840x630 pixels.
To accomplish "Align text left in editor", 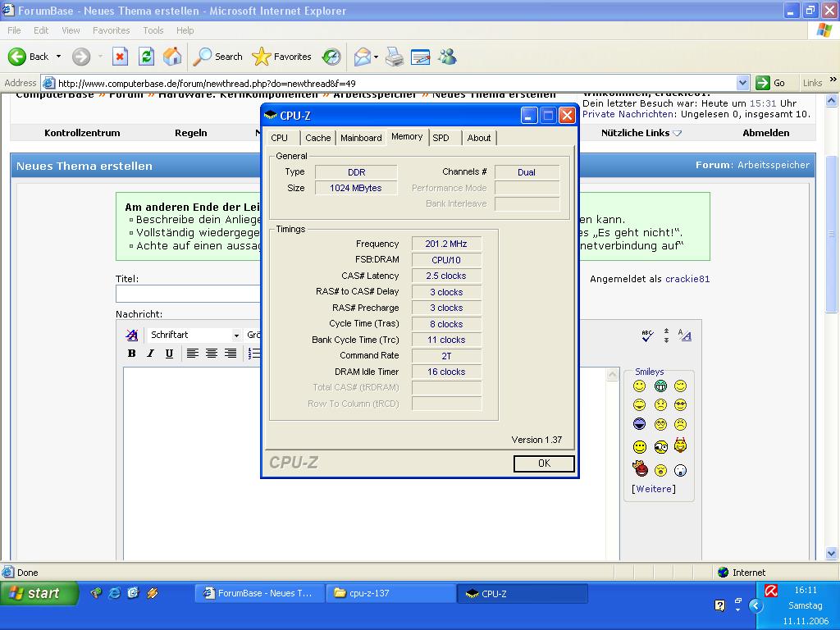I will coord(192,353).
